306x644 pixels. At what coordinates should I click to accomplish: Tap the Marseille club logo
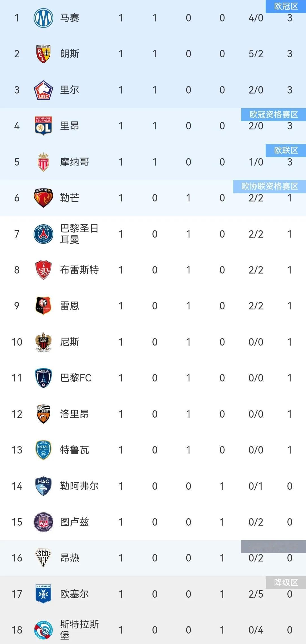[43, 18]
